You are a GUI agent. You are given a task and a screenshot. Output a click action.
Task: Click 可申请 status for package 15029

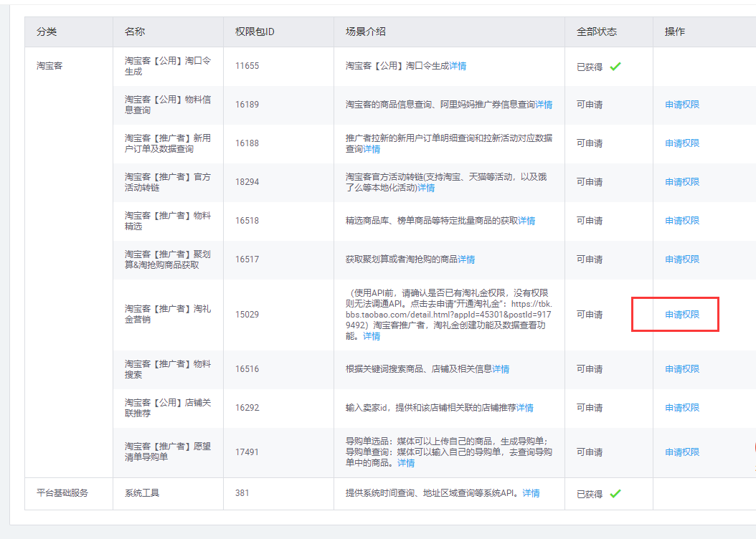point(589,315)
